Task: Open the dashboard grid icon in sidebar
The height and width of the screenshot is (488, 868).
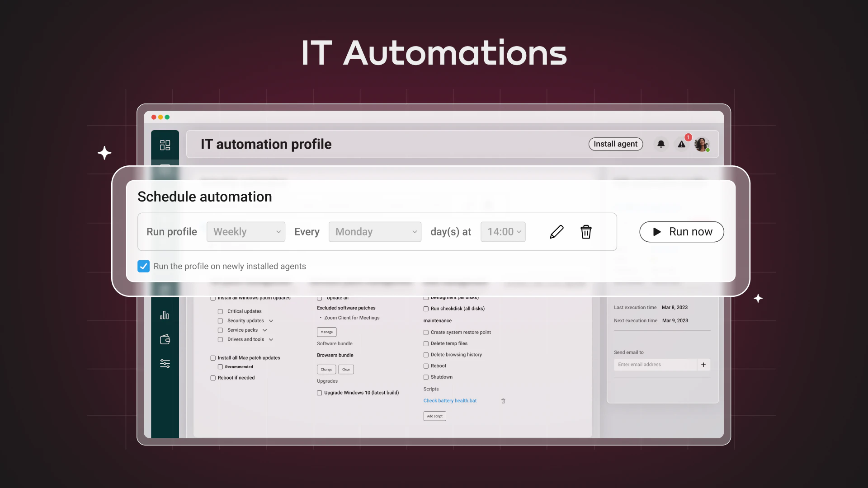Action: 165,145
